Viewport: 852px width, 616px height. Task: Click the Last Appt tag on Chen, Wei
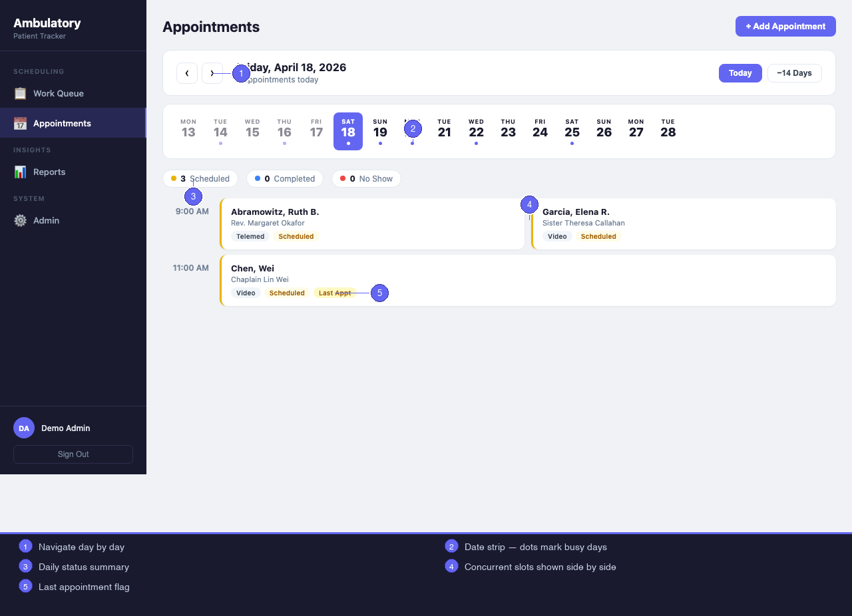click(x=334, y=293)
